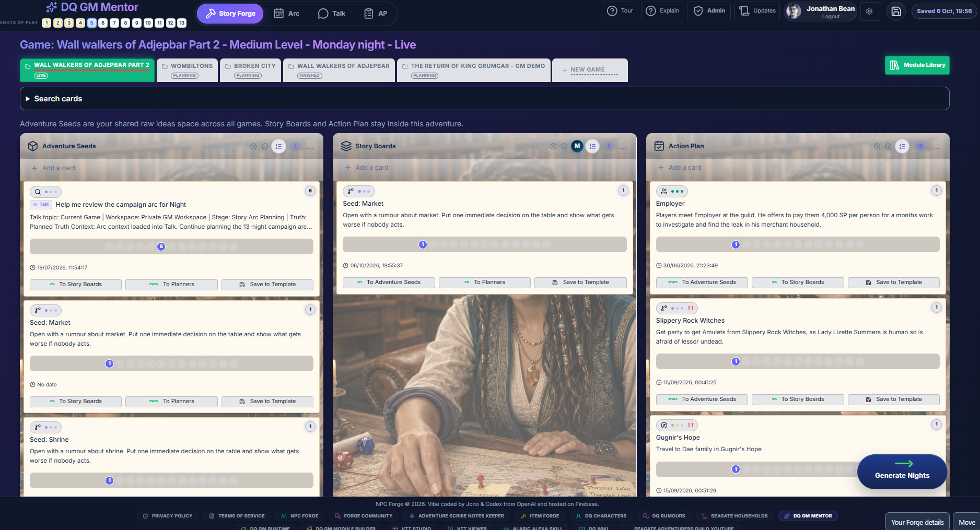
Task: Click the Story Boards help question icon
Action: 553,147
